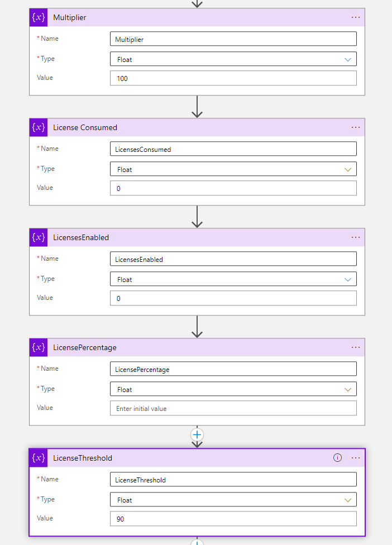Open the License Consumed ellipsis menu

[356, 127]
